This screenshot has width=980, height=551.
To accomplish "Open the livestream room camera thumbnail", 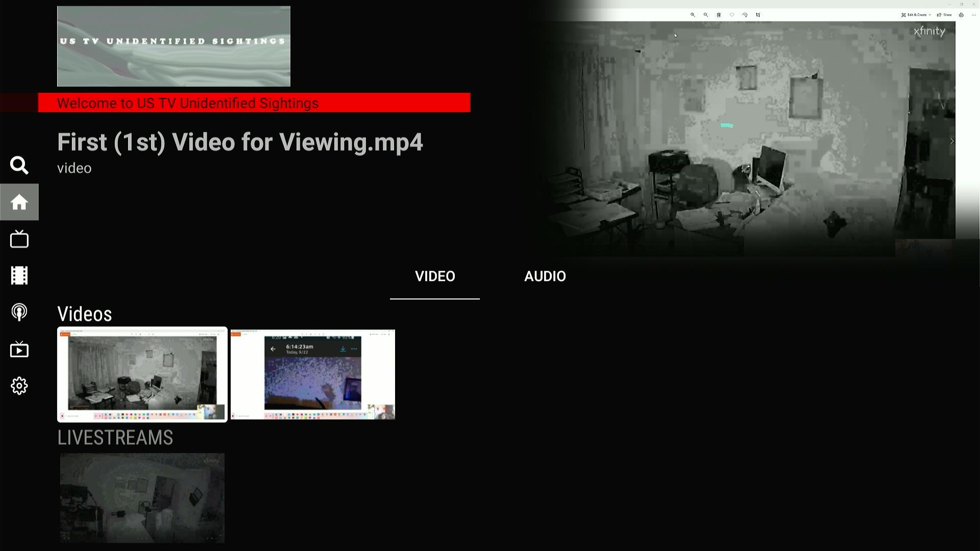I will click(142, 498).
